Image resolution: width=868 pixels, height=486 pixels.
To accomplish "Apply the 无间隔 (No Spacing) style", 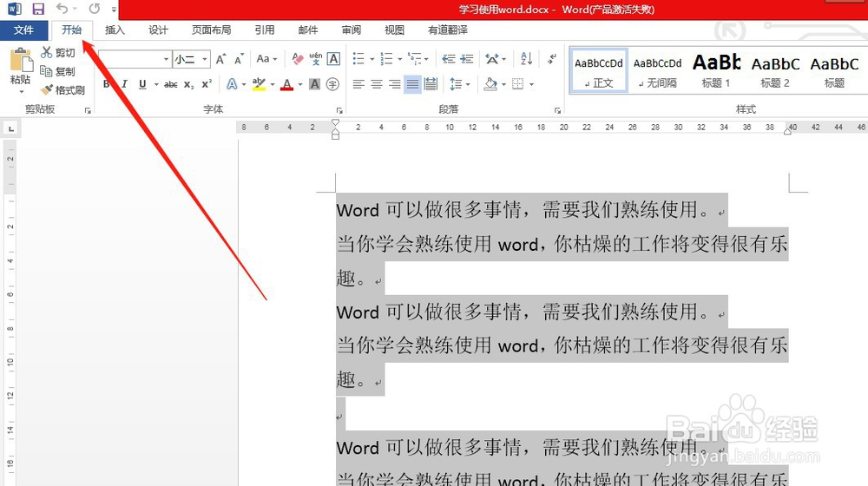I will 658,71.
